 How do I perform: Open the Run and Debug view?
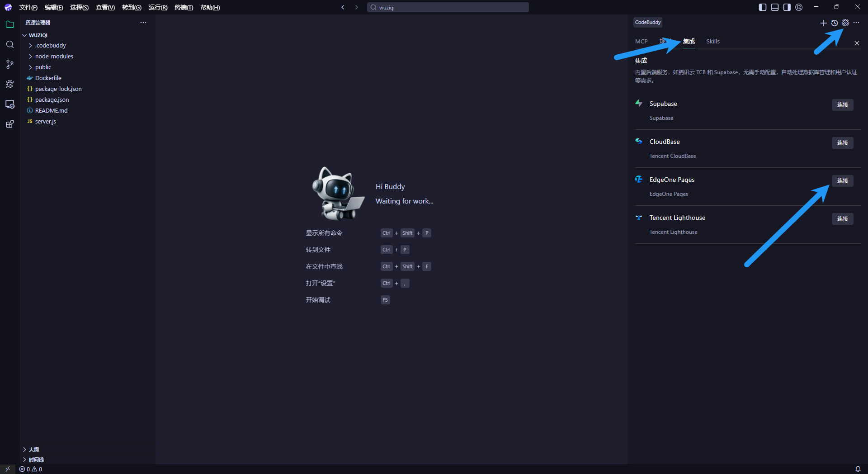[9, 84]
